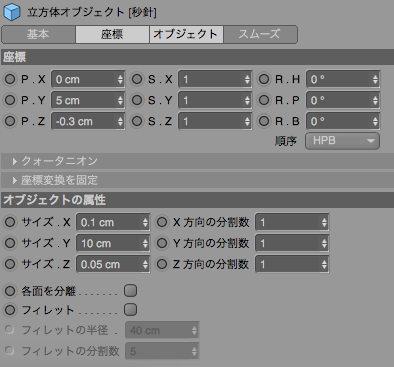The image size is (394, 367).
Task: Toggle the サイズ.X keyframe circle
Action: point(10,222)
